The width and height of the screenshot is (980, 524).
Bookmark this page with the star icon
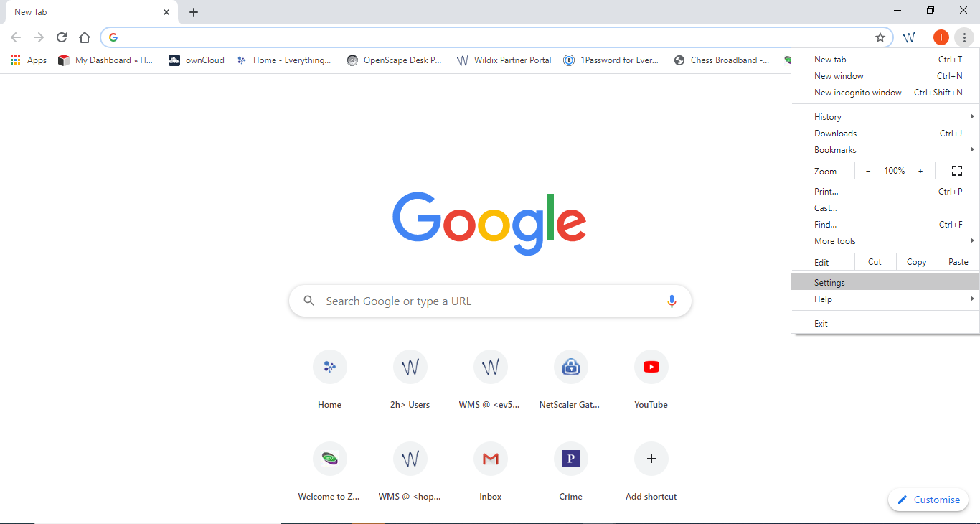(880, 37)
